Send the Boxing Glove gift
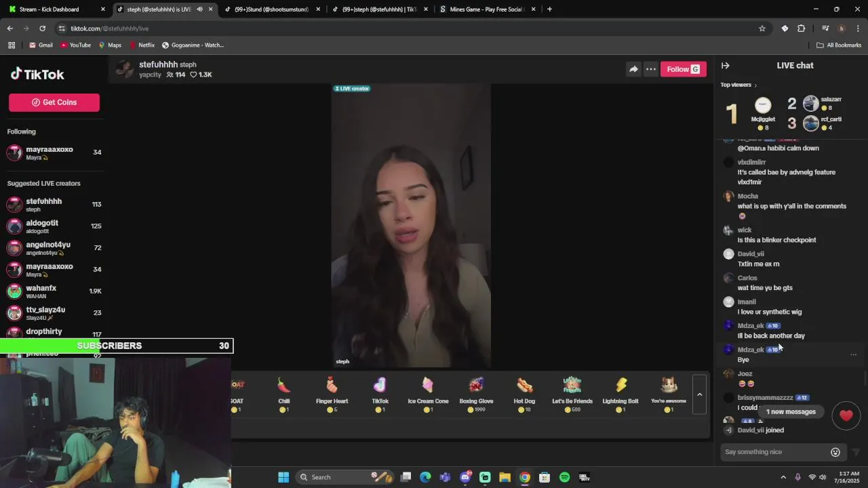868x488 pixels. click(x=476, y=393)
